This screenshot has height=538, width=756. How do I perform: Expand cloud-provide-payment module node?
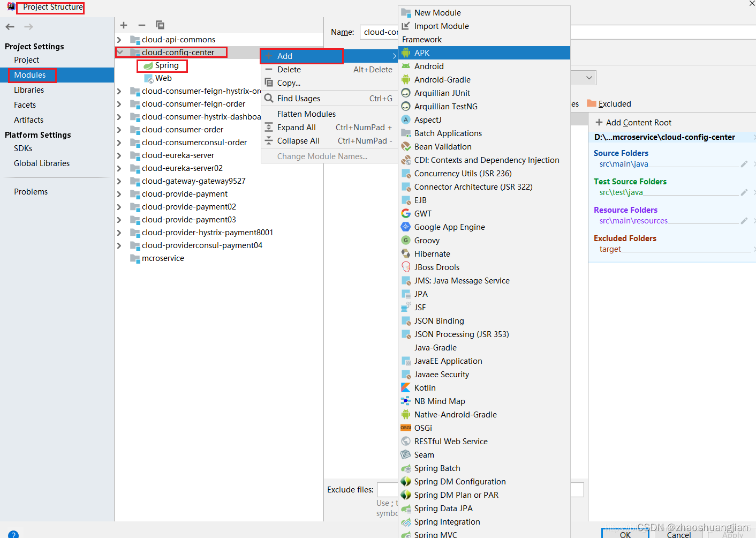119,194
